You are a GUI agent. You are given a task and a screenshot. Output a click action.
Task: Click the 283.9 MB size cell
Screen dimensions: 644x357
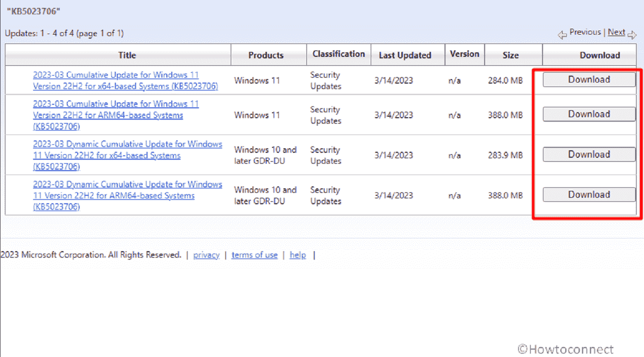click(x=505, y=155)
